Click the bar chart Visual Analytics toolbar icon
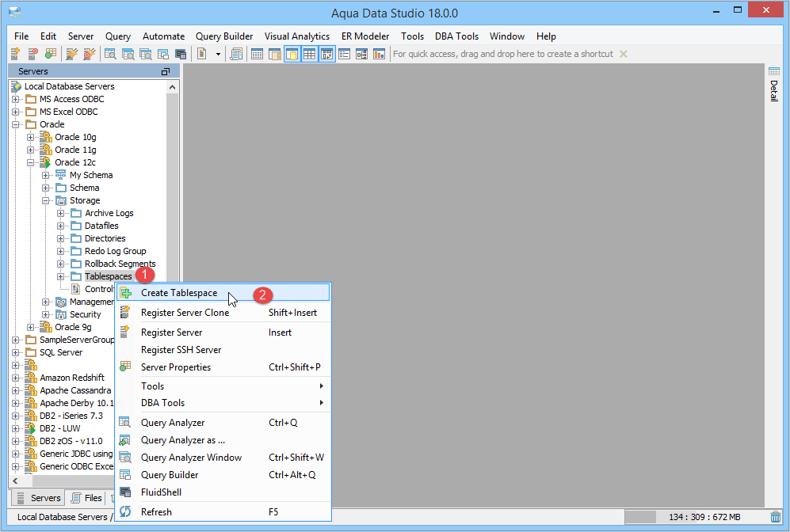 [379, 54]
